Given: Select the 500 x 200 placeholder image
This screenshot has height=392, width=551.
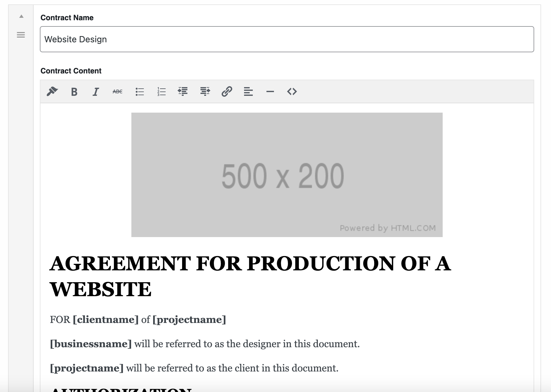Looking at the screenshot, I should (x=286, y=175).
